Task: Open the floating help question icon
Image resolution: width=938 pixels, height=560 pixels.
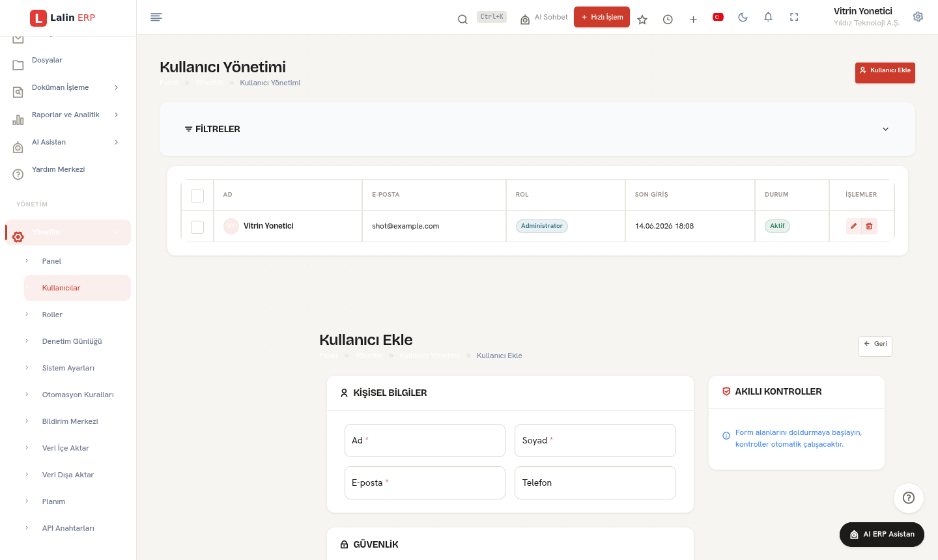Action: click(909, 498)
